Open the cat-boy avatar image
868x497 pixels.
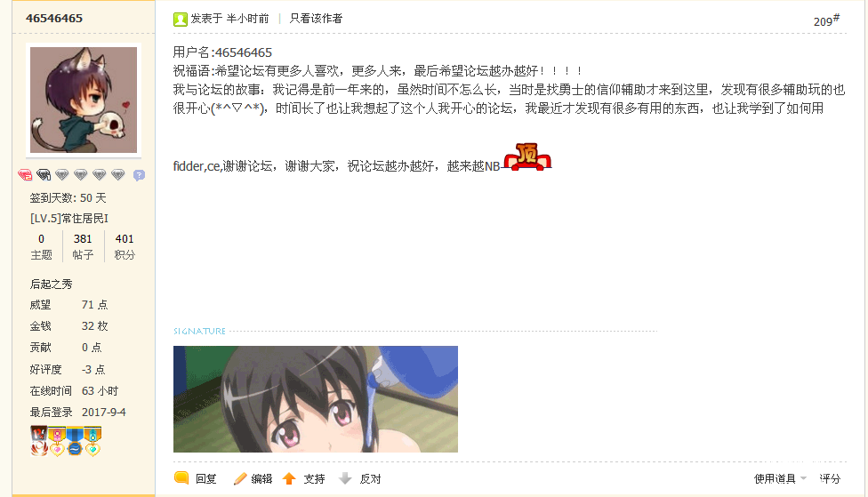point(84,100)
